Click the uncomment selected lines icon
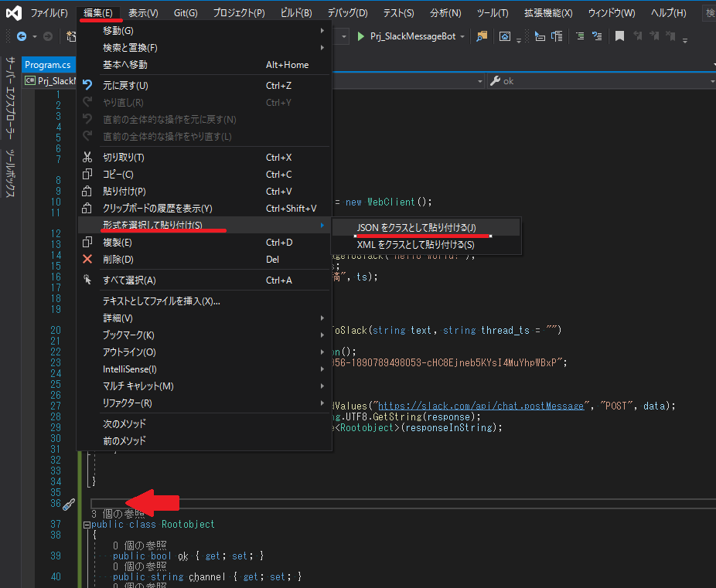The image size is (716, 588). (597, 36)
